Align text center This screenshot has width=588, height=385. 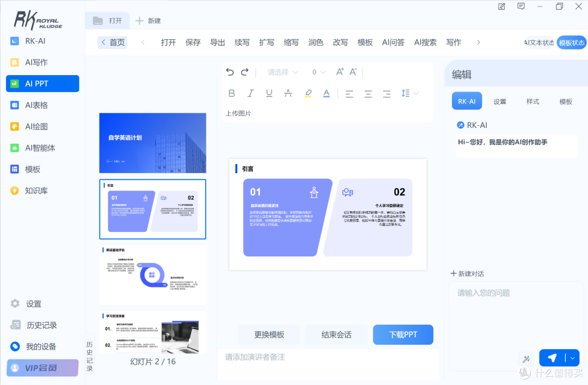[x=368, y=94]
